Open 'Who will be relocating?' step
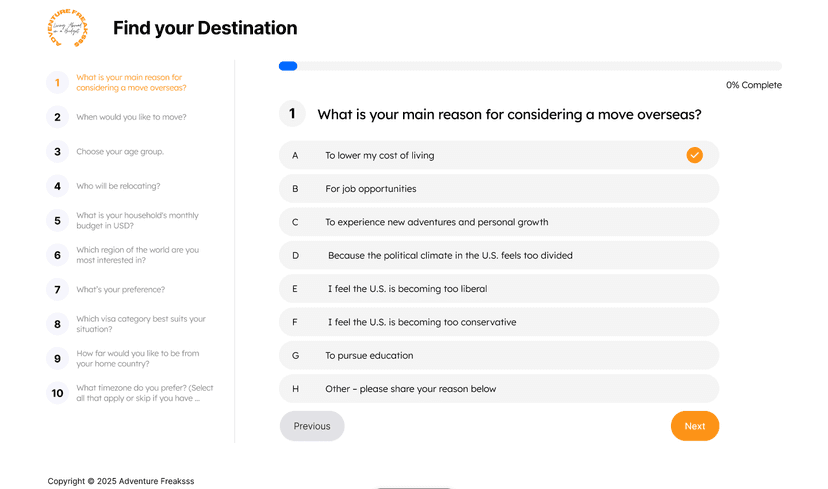 [118, 186]
